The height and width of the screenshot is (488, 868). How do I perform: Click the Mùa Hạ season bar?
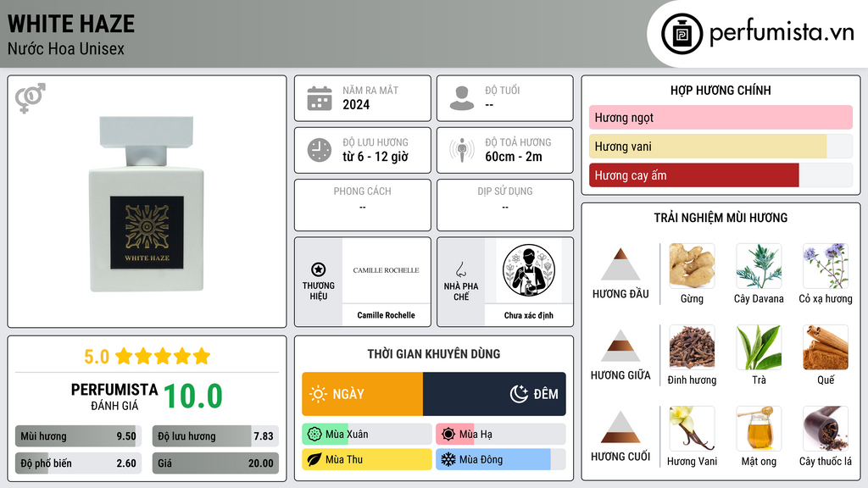pyautogui.click(x=500, y=435)
